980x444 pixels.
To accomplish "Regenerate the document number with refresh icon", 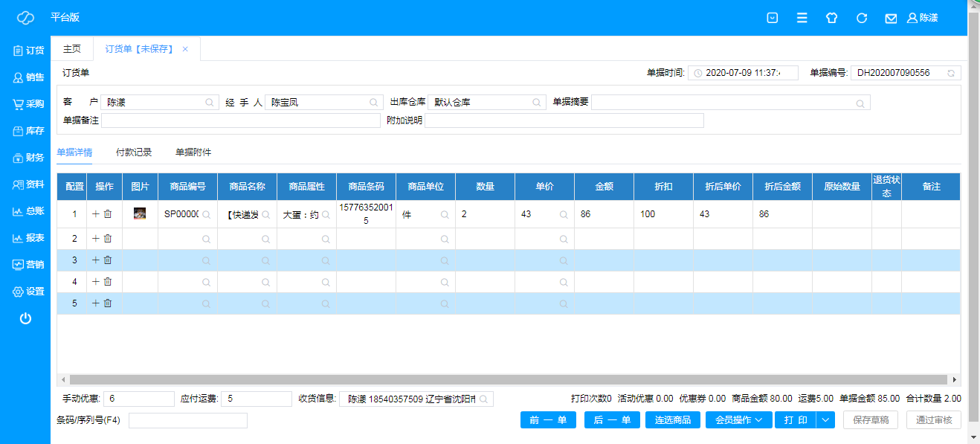I will pos(950,73).
